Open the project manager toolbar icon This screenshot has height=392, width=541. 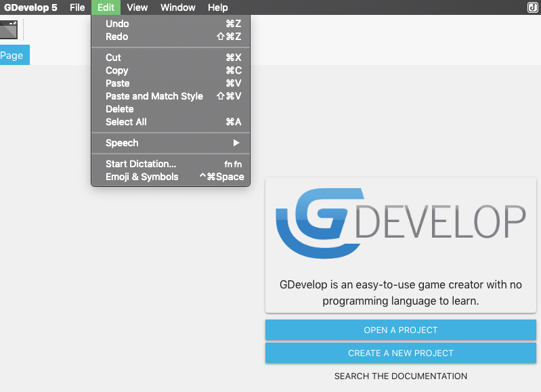[8, 30]
